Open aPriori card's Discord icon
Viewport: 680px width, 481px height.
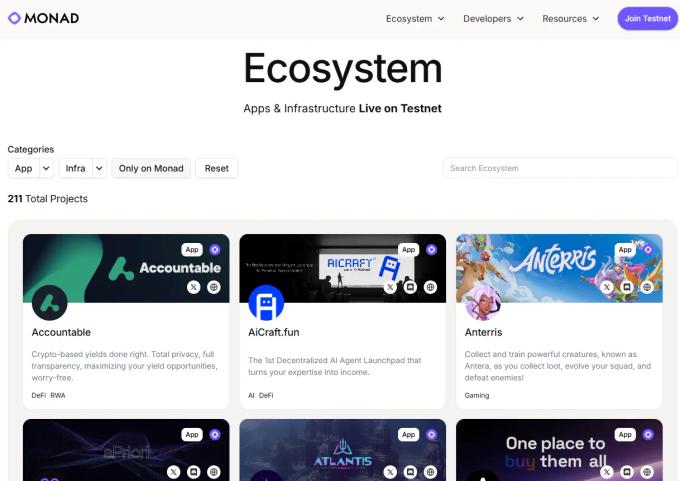[194, 472]
